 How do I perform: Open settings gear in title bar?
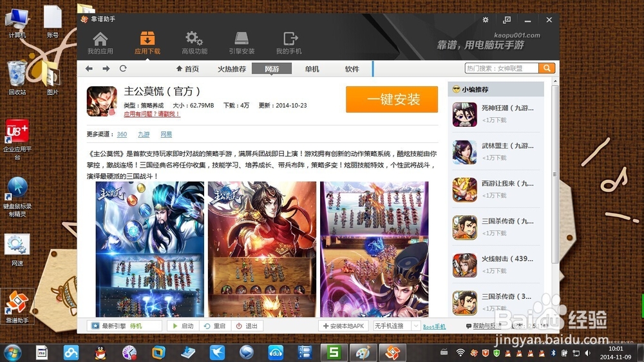(486, 20)
